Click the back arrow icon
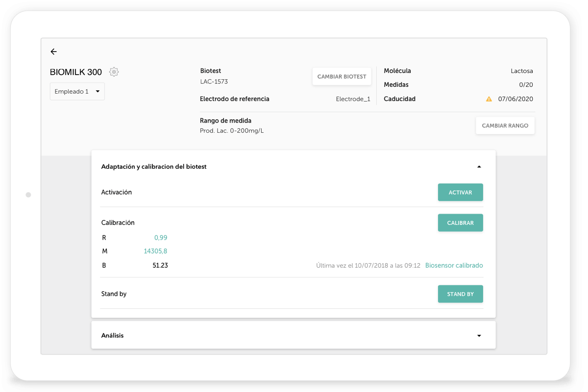Viewport: 588px width, 392px height. click(x=54, y=52)
